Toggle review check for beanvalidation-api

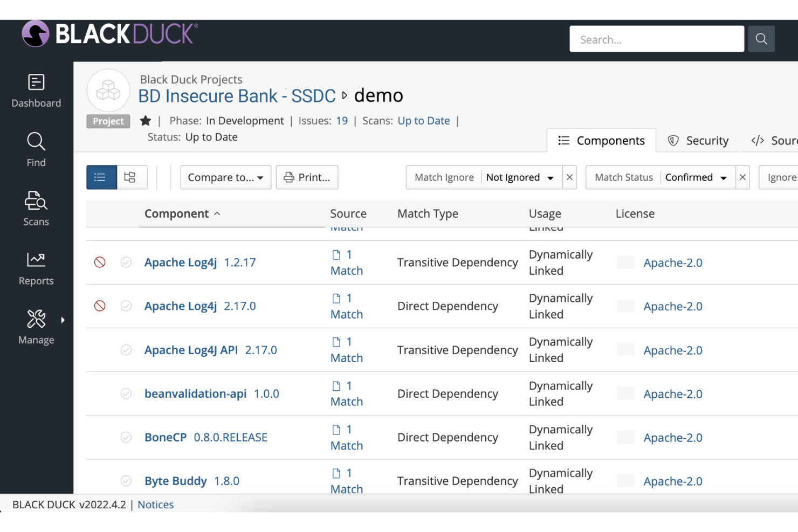[x=126, y=393]
